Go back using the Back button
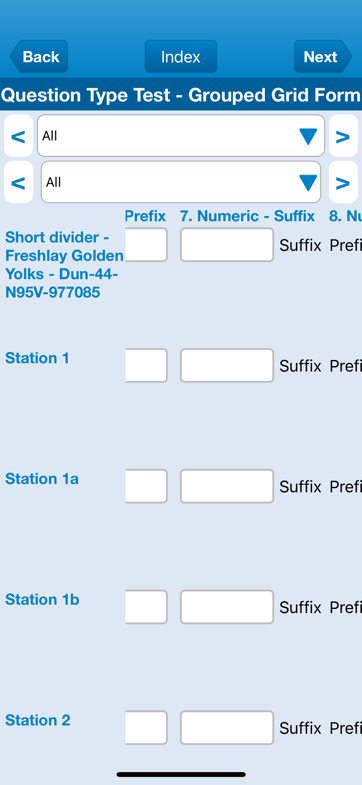Image resolution: width=362 pixels, height=785 pixels. (x=39, y=57)
